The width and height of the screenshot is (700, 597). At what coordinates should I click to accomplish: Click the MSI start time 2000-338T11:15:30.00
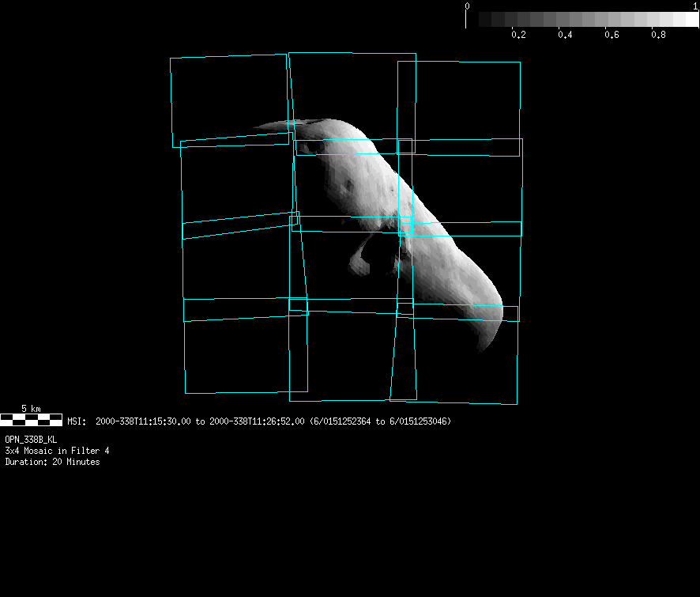pos(143,421)
